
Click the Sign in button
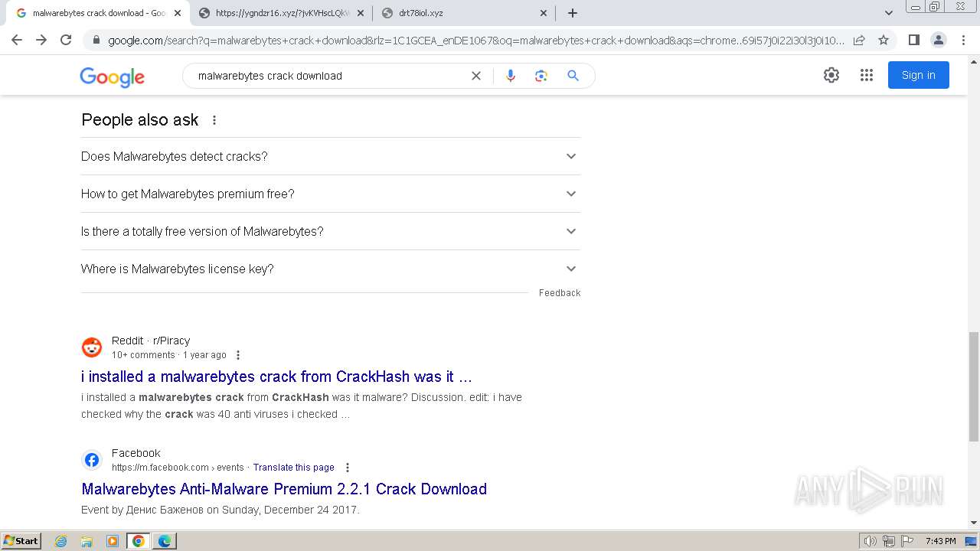918,75
